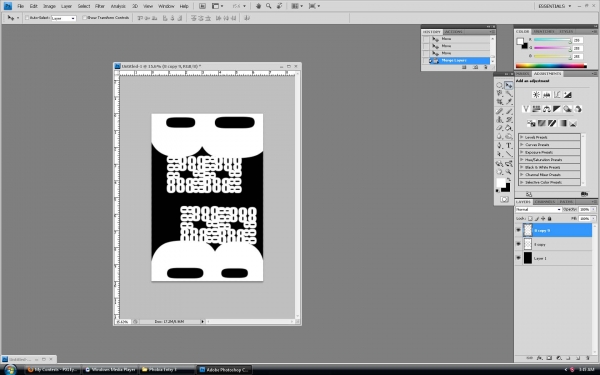Select the Line tool
The height and width of the screenshot is (375, 600).
click(x=509, y=154)
